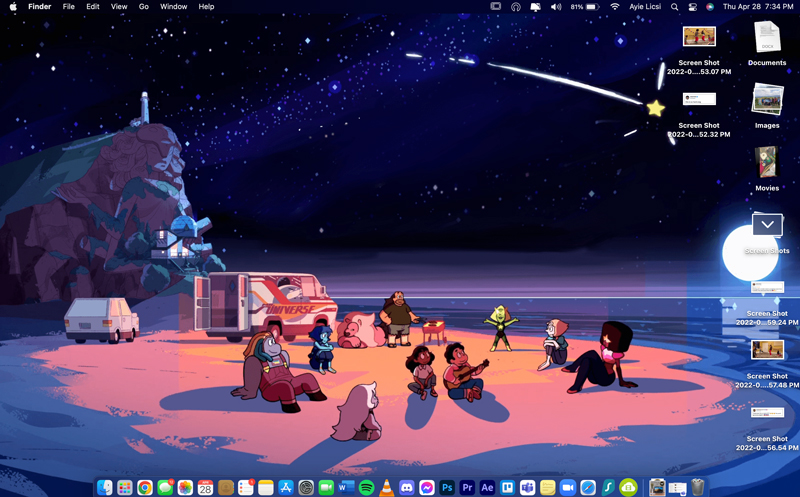Open Microsoft Word from the Dock
Viewport: 800px width, 497px height.
tap(346, 487)
